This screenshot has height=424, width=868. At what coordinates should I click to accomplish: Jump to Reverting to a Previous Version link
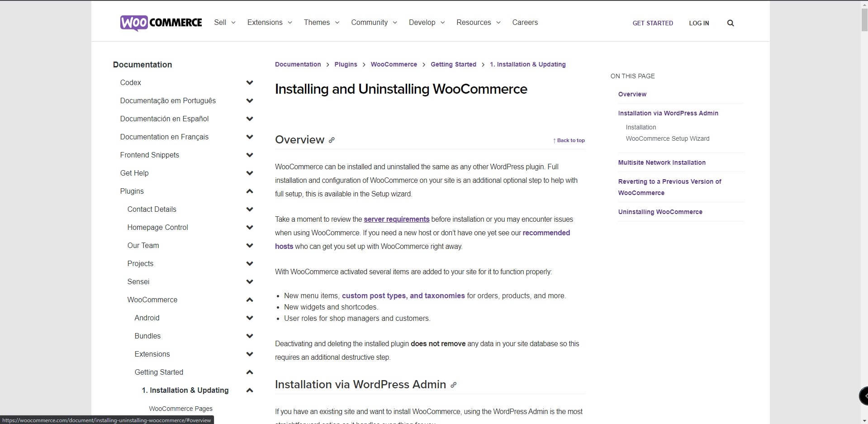670,187
